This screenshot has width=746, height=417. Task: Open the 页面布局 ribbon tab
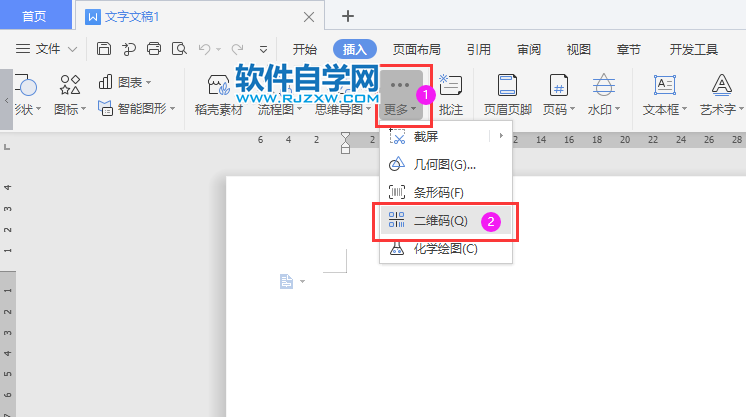coord(417,49)
